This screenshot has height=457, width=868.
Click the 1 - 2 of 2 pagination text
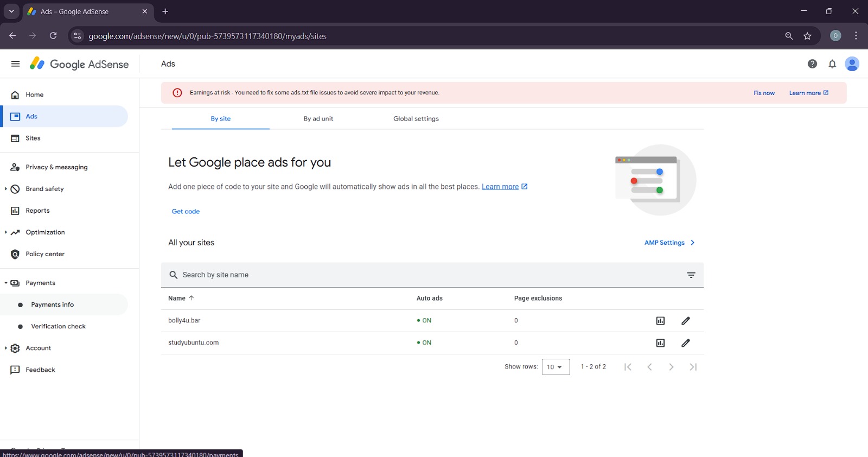pos(593,367)
